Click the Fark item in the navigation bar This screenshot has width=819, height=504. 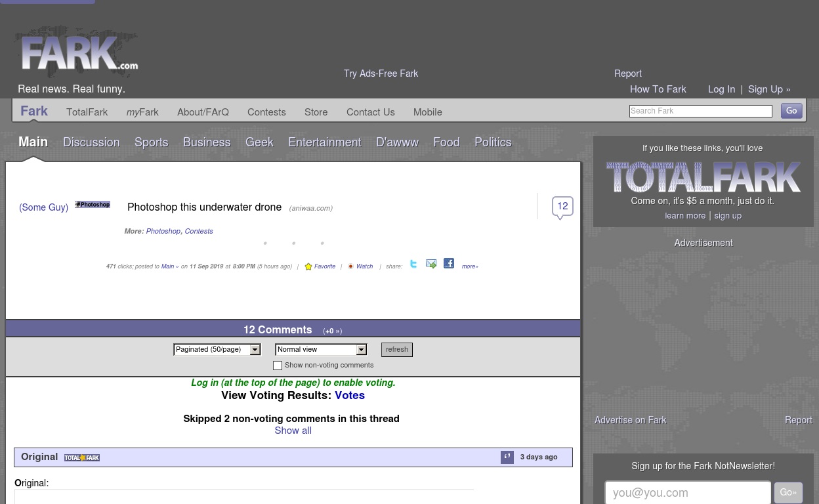34,111
